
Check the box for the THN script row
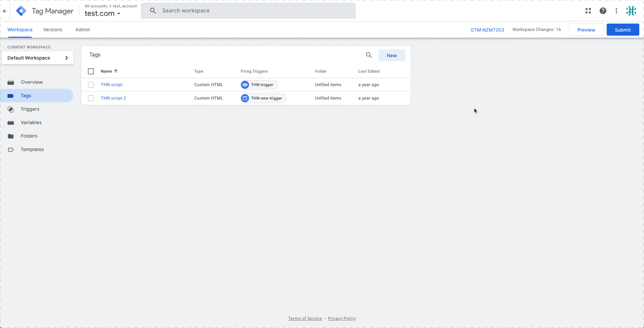[x=91, y=85]
